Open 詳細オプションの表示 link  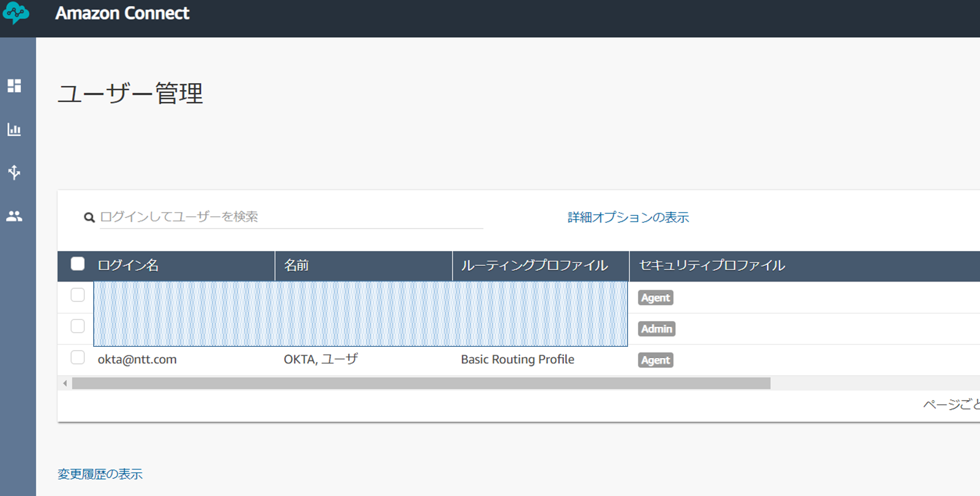[628, 217]
